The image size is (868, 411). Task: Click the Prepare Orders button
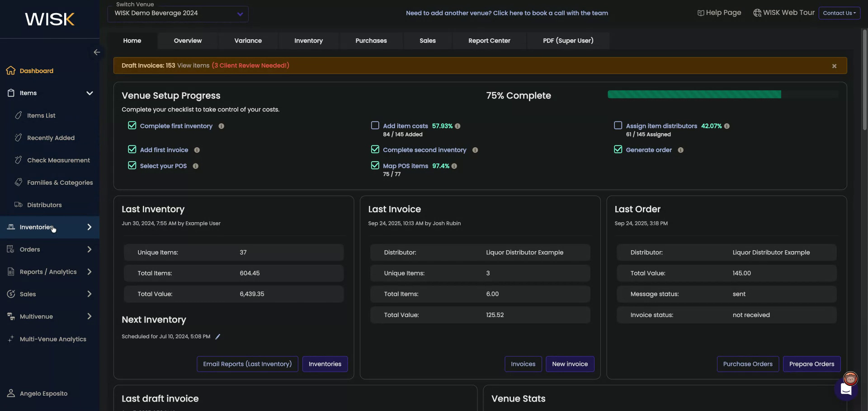811,364
